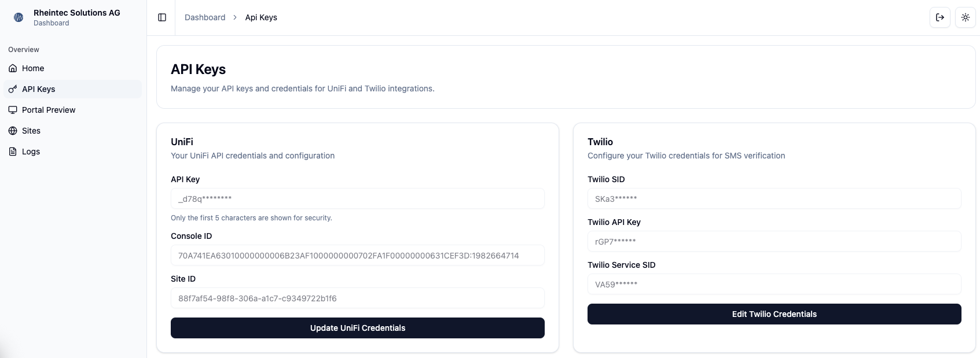The width and height of the screenshot is (980, 358).
Task: Select the API Keys key icon in sidebar
Action: pos(12,89)
